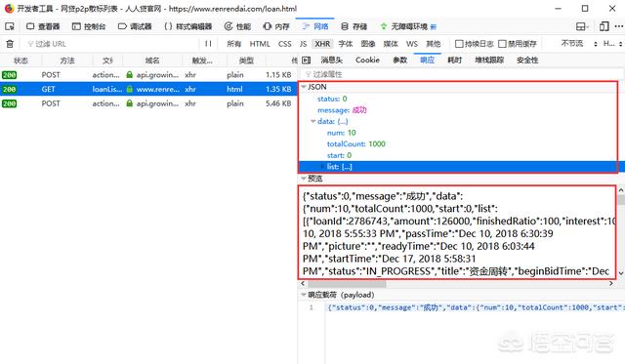Expand the list: [...] node
This screenshot has width=625, height=364.
point(322,167)
